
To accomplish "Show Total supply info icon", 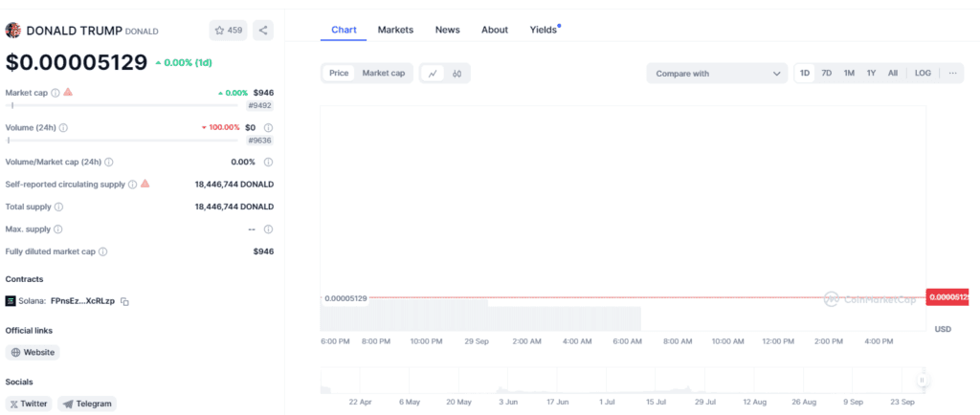I will point(58,207).
